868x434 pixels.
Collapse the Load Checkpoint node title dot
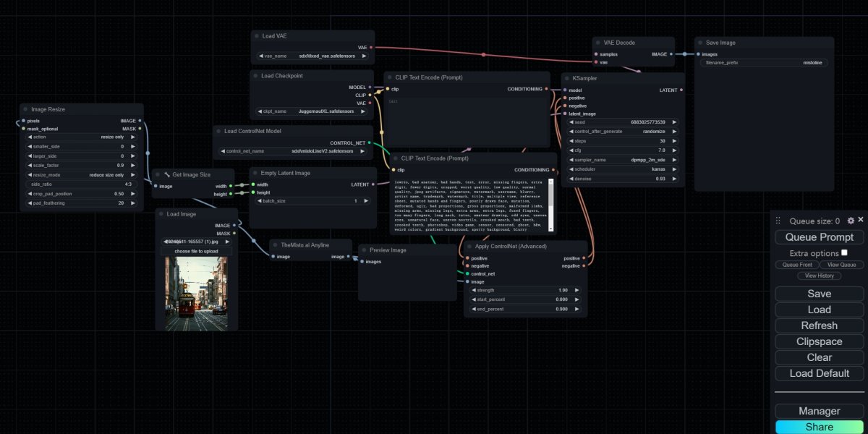(x=255, y=75)
